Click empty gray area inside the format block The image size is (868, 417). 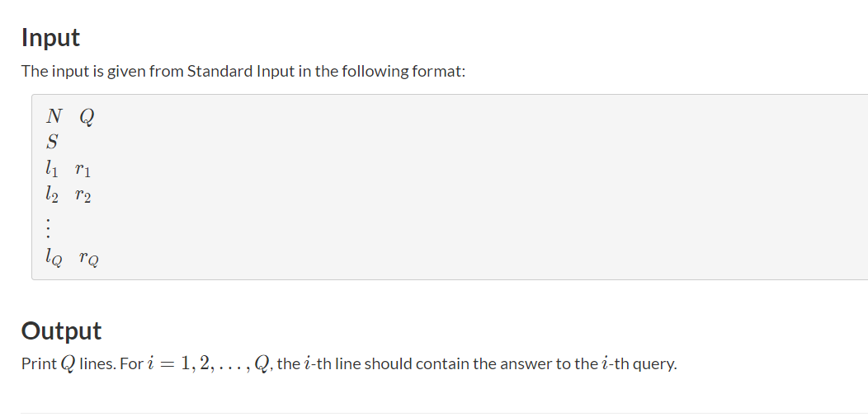(495, 190)
